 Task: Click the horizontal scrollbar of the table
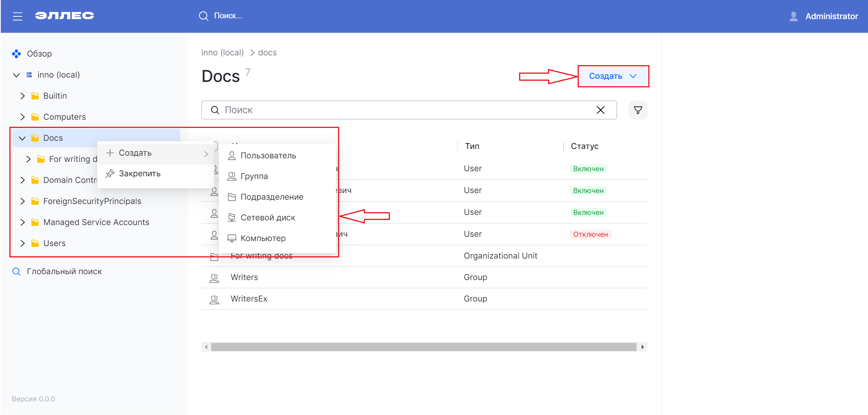[x=423, y=347]
